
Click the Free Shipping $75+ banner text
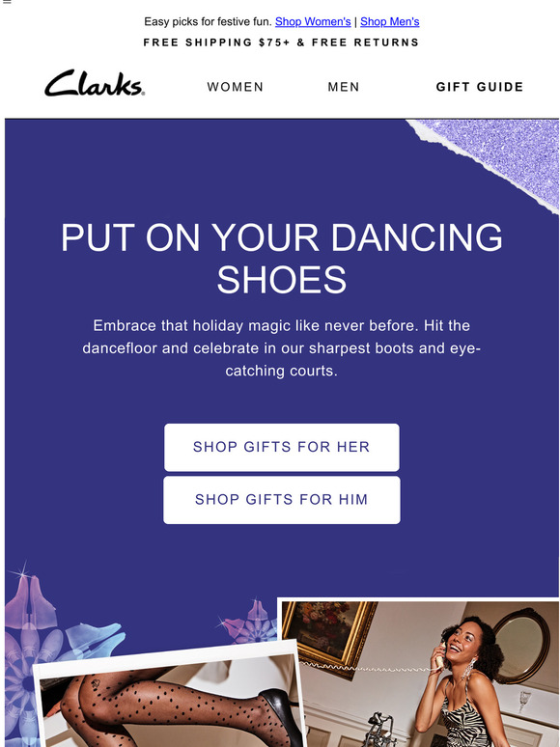click(x=281, y=42)
